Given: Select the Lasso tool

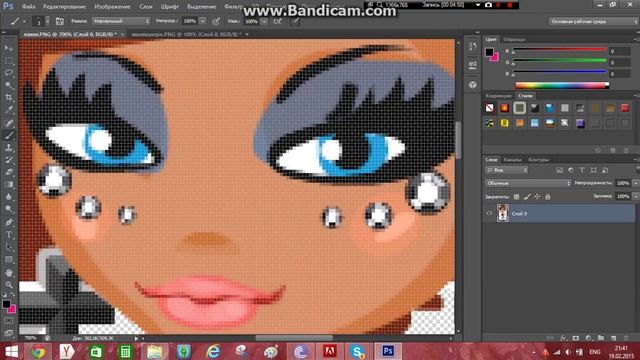Looking at the screenshot, I should click(9, 73).
